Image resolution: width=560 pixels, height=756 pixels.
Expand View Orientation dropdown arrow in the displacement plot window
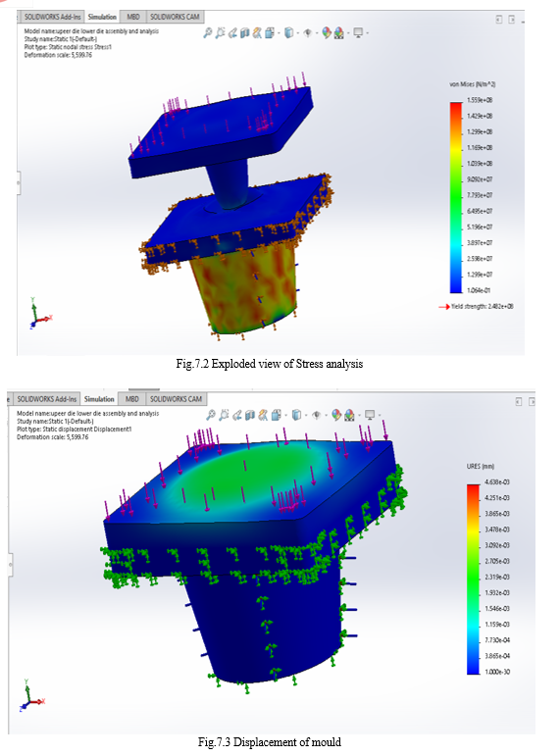pyautogui.click(x=286, y=415)
